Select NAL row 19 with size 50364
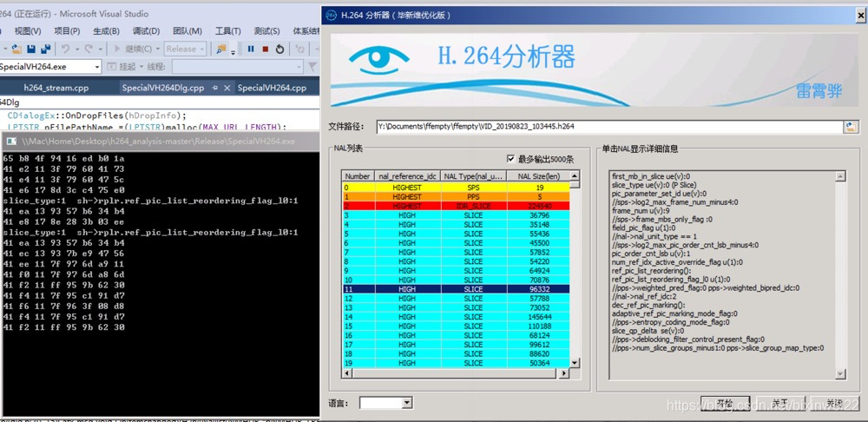Screen dimensions: 868x422 pos(457,363)
